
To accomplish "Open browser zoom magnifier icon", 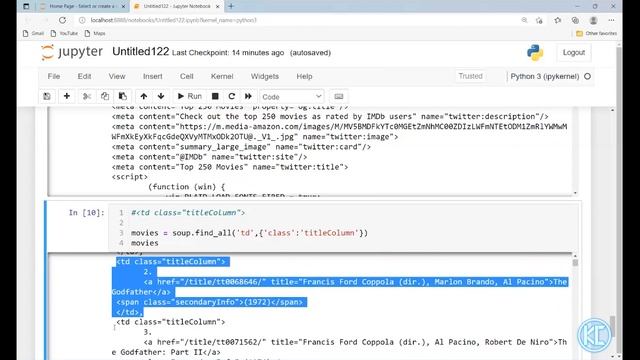I will [524, 20].
